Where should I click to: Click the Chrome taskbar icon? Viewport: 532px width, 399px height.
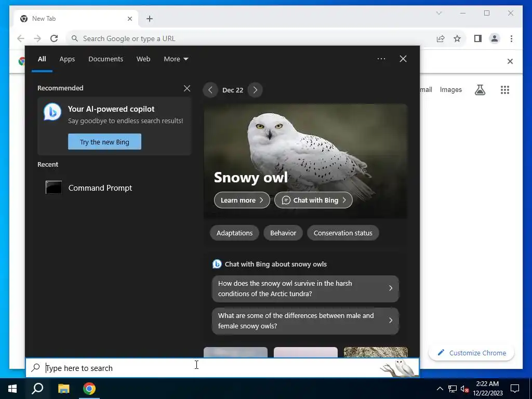tap(89, 389)
